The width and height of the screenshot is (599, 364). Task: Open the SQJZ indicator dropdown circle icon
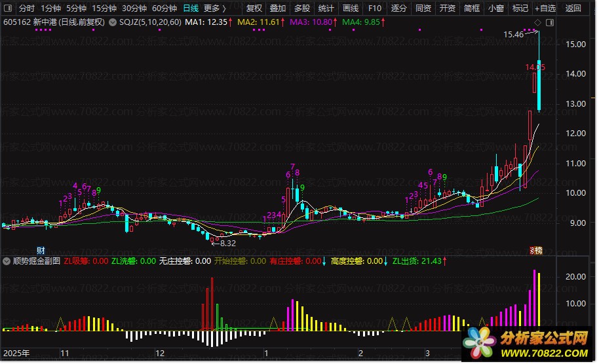[113, 22]
